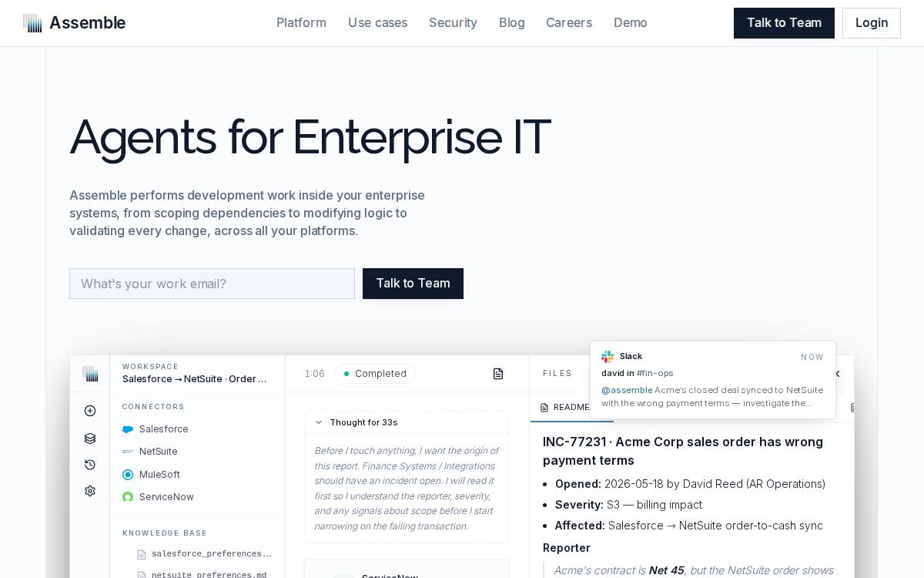Click the workspace title Salesforce → NetSuite
Viewport: 924px width, 578px height.
coord(194,379)
